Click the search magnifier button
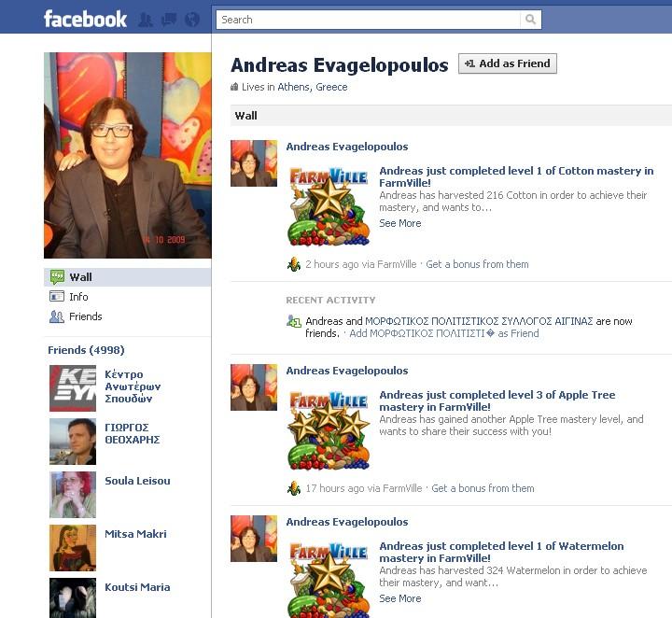 click(x=530, y=20)
